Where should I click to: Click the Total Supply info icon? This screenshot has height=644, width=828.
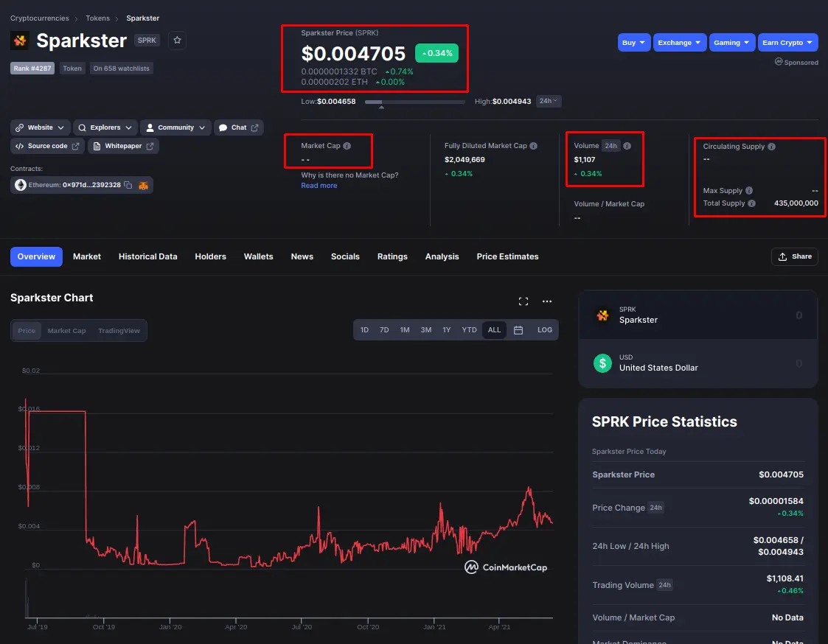pyautogui.click(x=751, y=203)
